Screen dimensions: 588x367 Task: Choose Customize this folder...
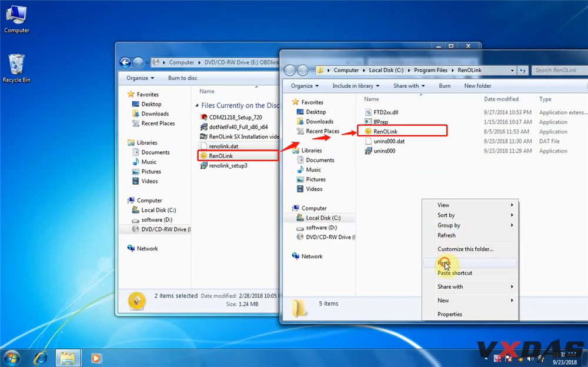[x=470, y=249]
